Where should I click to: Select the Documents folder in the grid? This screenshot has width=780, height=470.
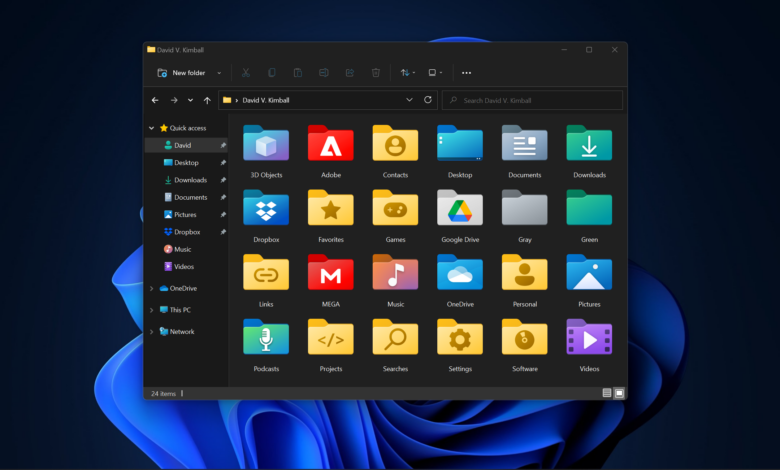pyautogui.click(x=525, y=143)
